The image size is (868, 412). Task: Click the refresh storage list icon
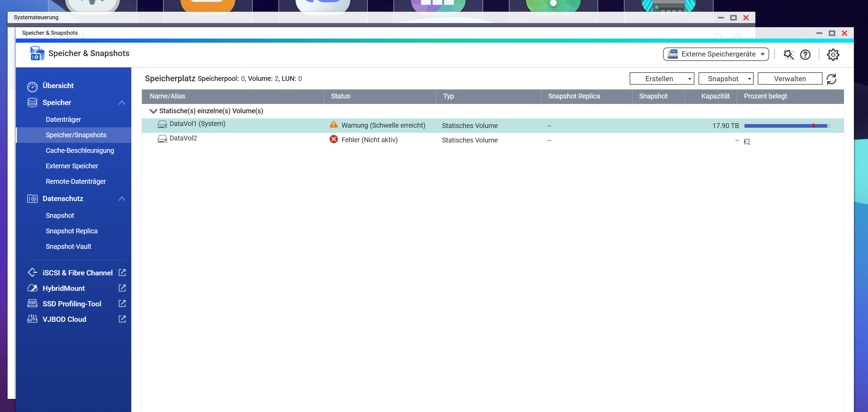(831, 79)
